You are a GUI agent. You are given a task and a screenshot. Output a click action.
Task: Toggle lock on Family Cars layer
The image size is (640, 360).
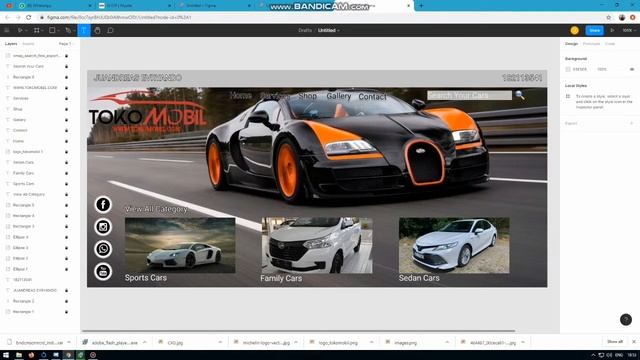coord(67,173)
